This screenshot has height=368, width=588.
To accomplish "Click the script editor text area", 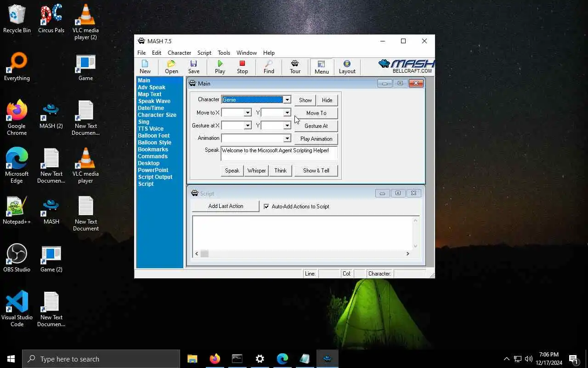I will click(302, 233).
